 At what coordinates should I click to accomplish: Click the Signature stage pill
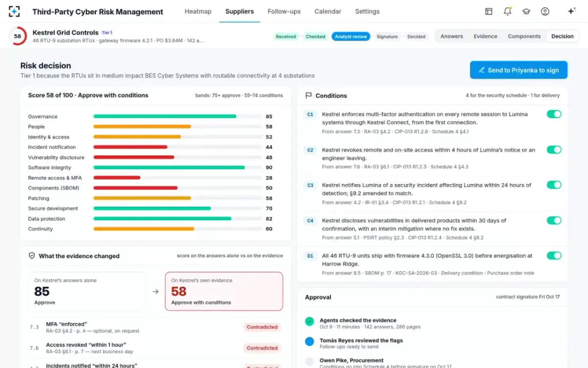point(387,36)
